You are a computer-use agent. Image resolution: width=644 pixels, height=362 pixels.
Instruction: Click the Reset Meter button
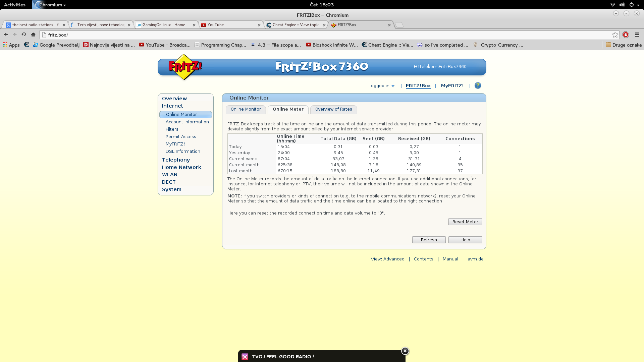(465, 222)
